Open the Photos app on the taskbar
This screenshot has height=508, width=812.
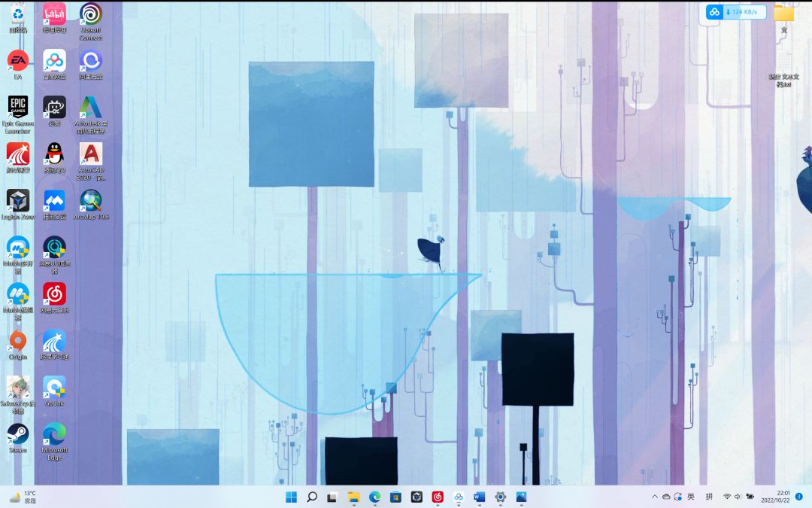[521, 497]
